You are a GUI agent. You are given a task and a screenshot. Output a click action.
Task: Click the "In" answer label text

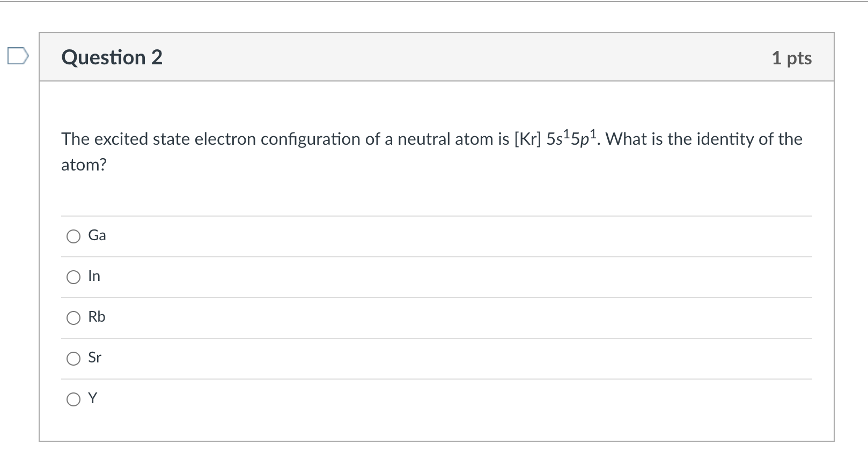(x=94, y=276)
